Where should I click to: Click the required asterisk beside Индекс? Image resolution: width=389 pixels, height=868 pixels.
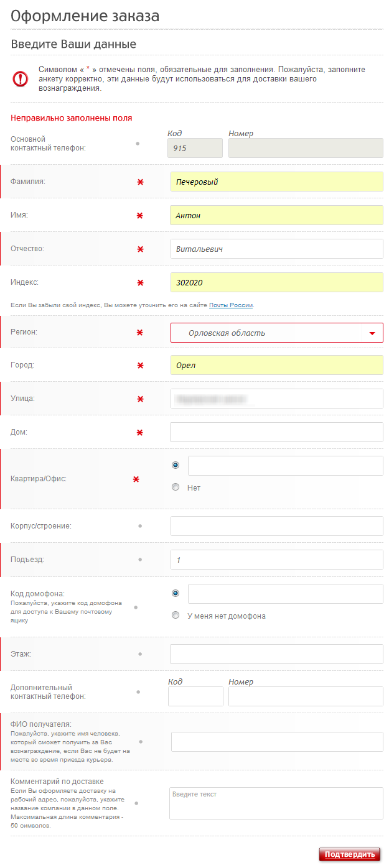click(140, 282)
